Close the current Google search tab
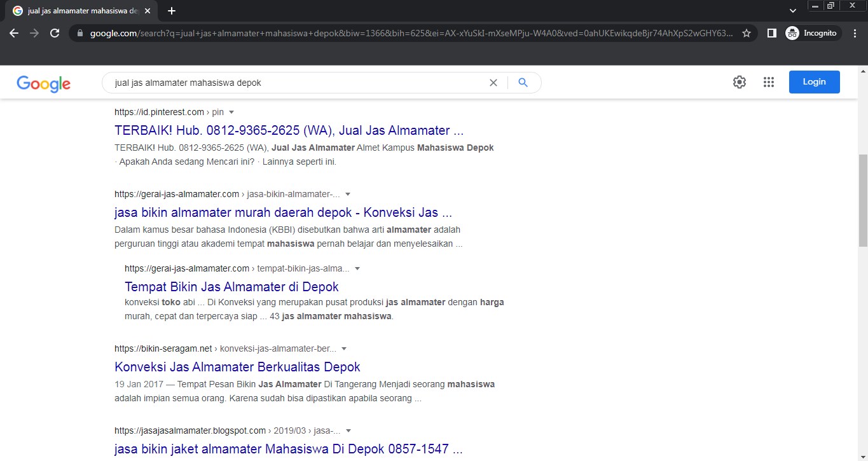This screenshot has height=461, width=868. click(x=148, y=11)
